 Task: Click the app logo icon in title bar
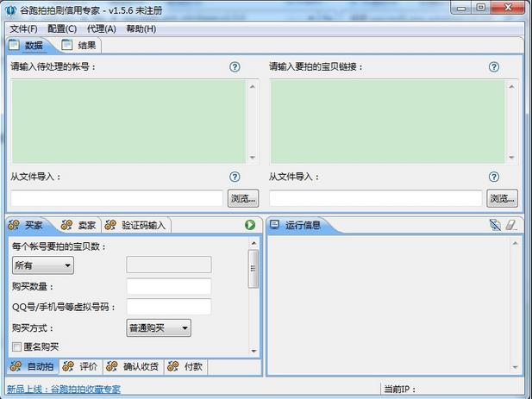pyautogui.click(x=11, y=10)
